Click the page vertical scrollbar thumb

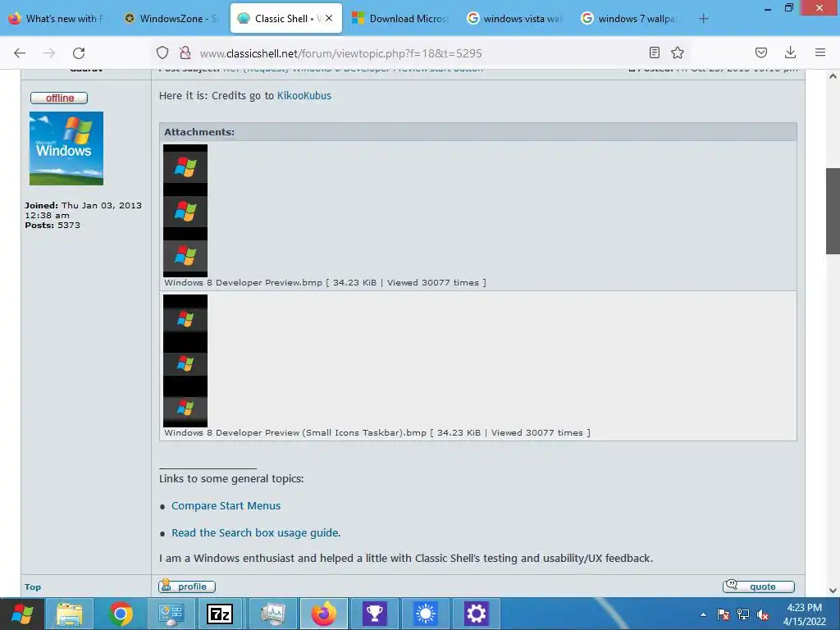[x=833, y=211]
